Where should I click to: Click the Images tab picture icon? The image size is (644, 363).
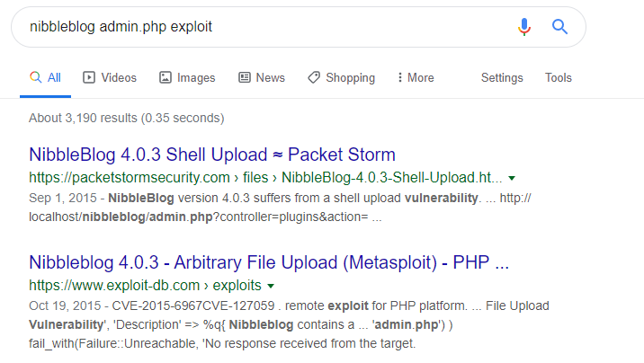coord(165,78)
